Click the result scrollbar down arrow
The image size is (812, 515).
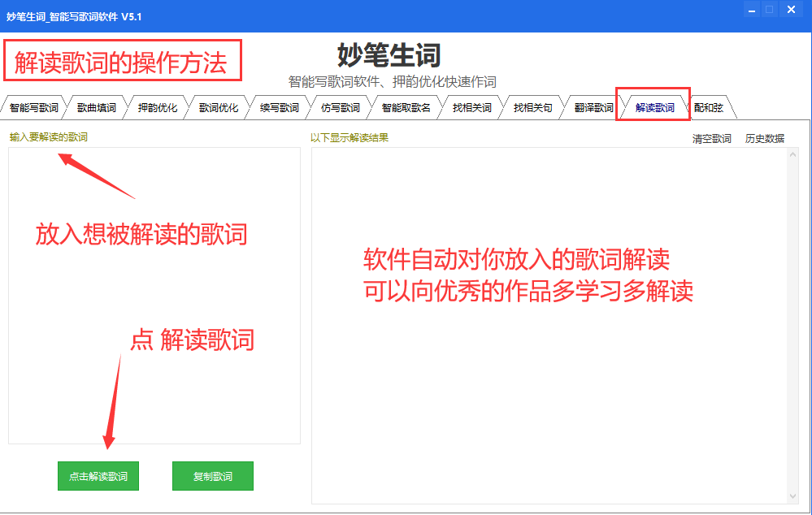click(x=792, y=496)
